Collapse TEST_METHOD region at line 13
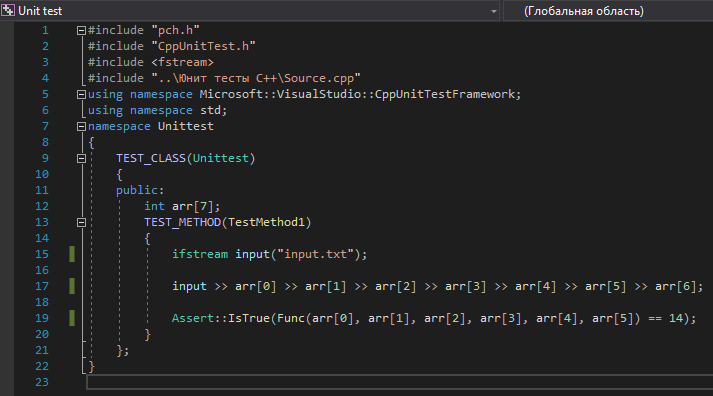The height and width of the screenshot is (396, 713). point(81,222)
